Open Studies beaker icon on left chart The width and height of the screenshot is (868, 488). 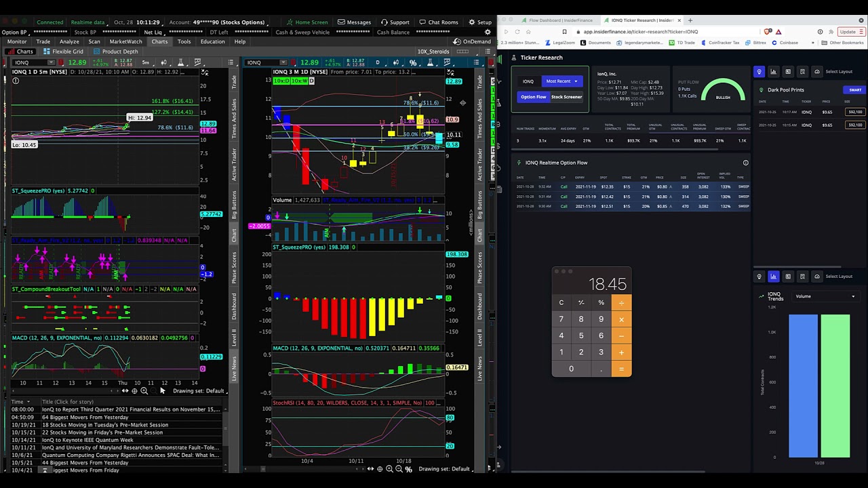180,62
